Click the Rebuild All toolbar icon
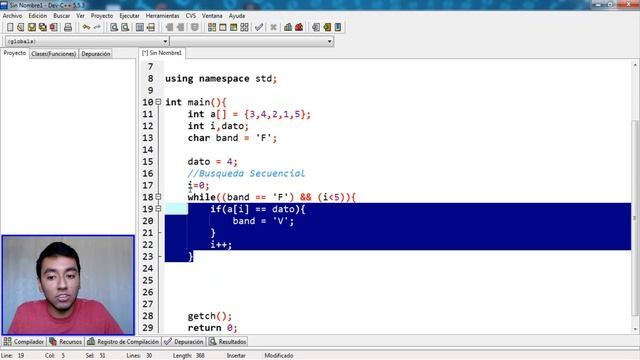Image resolution: width=640 pixels, height=360 pixels. pos(244,27)
